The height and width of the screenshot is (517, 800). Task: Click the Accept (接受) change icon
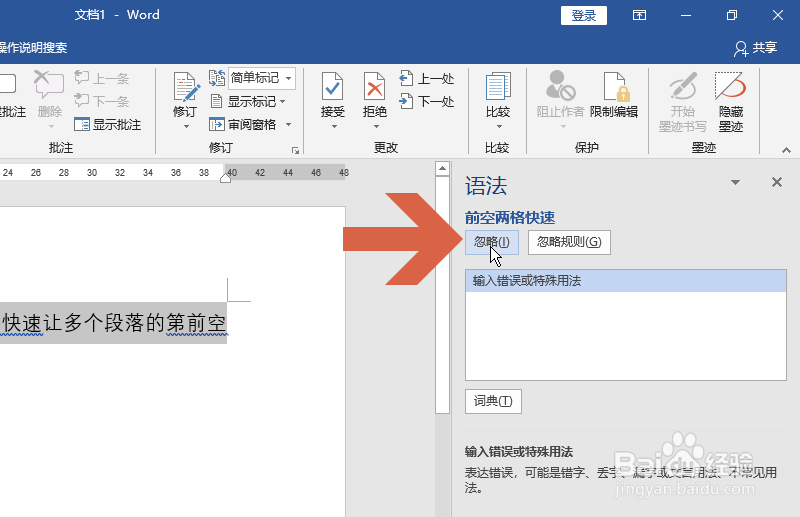click(333, 87)
